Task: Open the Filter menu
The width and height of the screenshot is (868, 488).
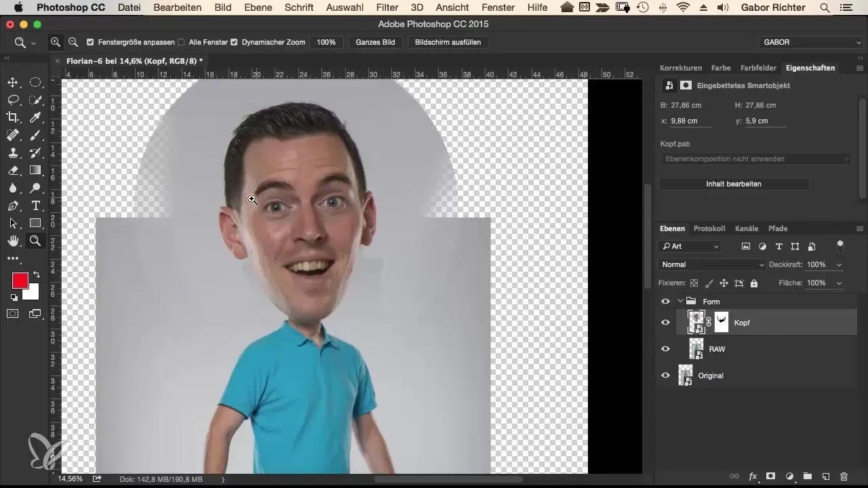Action: click(x=387, y=7)
